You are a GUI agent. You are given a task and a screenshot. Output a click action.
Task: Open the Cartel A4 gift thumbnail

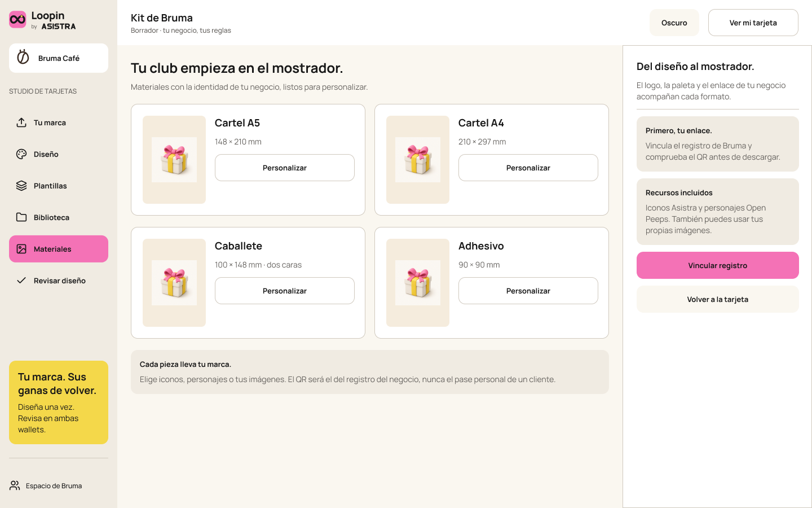[x=418, y=160]
